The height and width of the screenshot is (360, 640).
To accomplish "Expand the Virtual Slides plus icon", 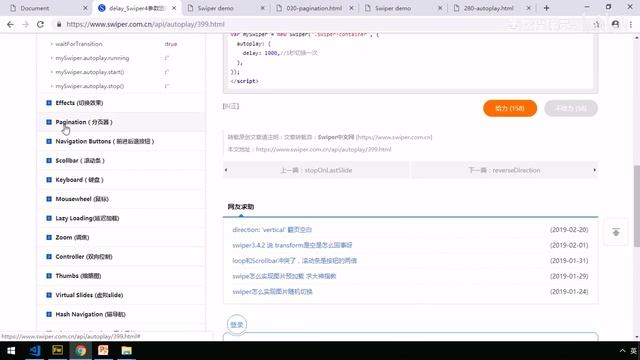I will tap(49, 295).
